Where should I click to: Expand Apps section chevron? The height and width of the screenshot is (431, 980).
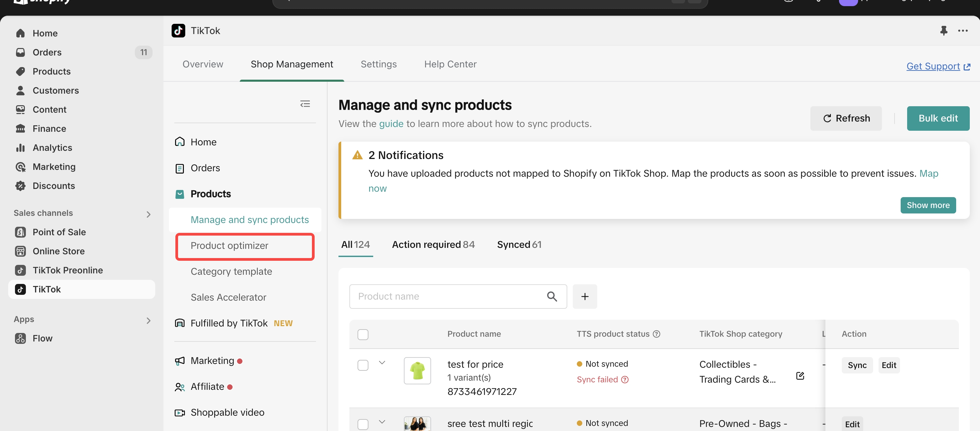point(148,320)
